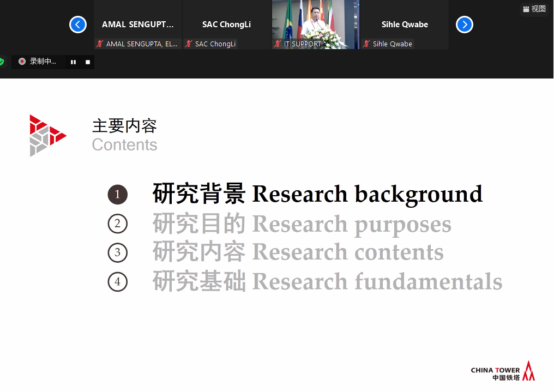Image resolution: width=554 pixels, height=392 pixels.
Task: Click the '主要内容' heading text
Action: (124, 126)
